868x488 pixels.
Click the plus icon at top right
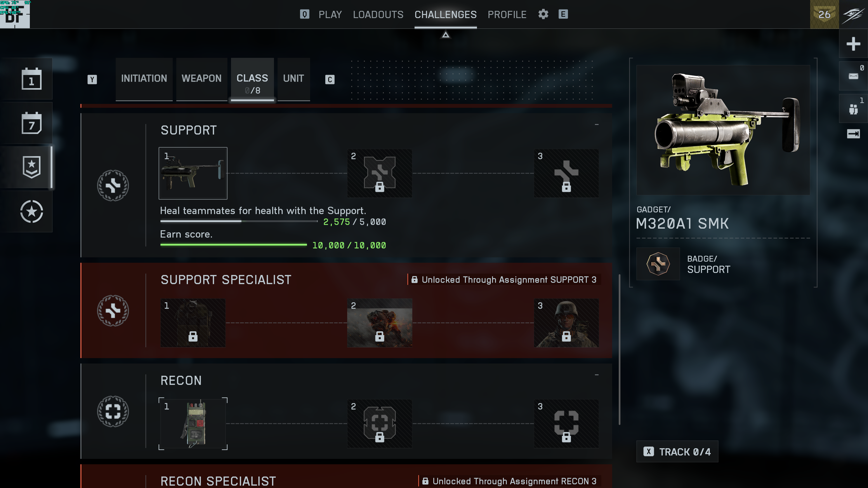(x=853, y=44)
